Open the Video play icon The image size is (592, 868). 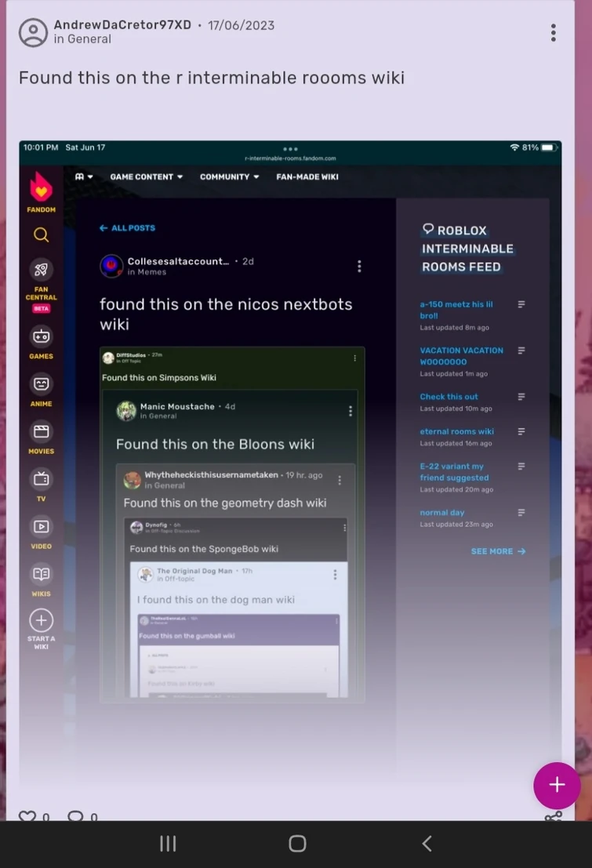pos(41,526)
